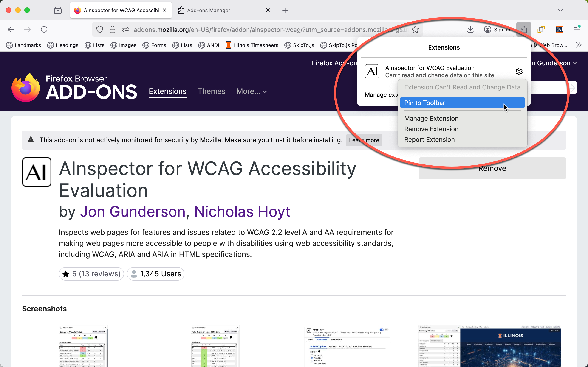Click the Sign in button
588x367 pixels.
coord(497,29)
